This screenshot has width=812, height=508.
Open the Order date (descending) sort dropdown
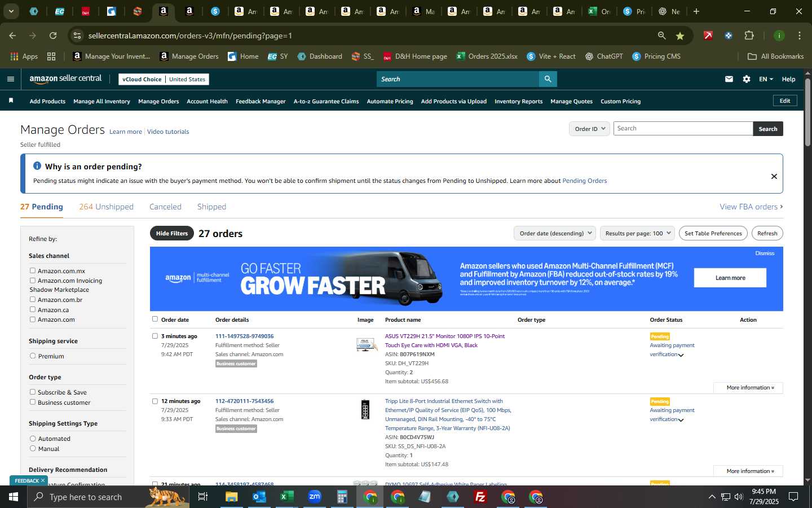click(555, 233)
